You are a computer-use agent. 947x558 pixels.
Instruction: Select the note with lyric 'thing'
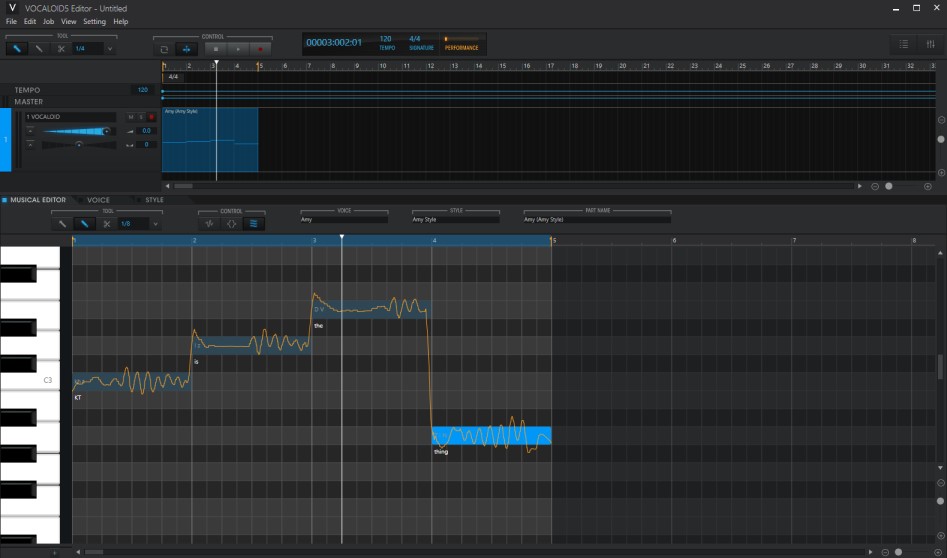tap(492, 435)
